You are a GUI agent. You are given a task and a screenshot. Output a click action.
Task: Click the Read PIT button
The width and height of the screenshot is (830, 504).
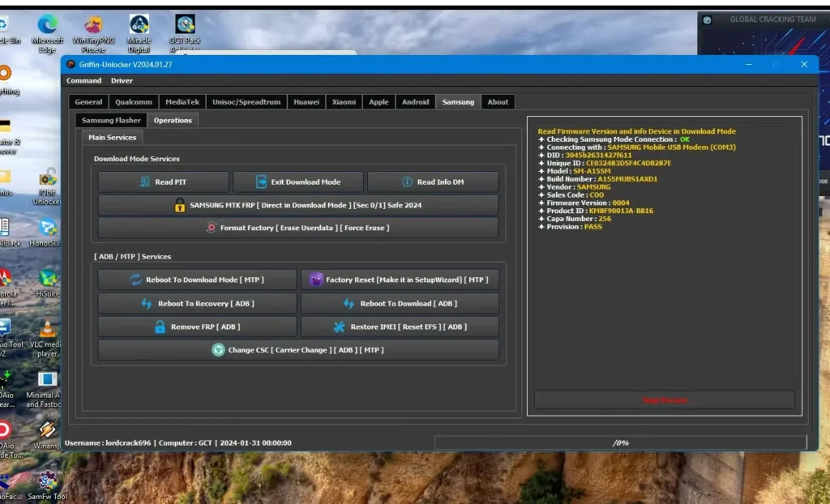[163, 182]
